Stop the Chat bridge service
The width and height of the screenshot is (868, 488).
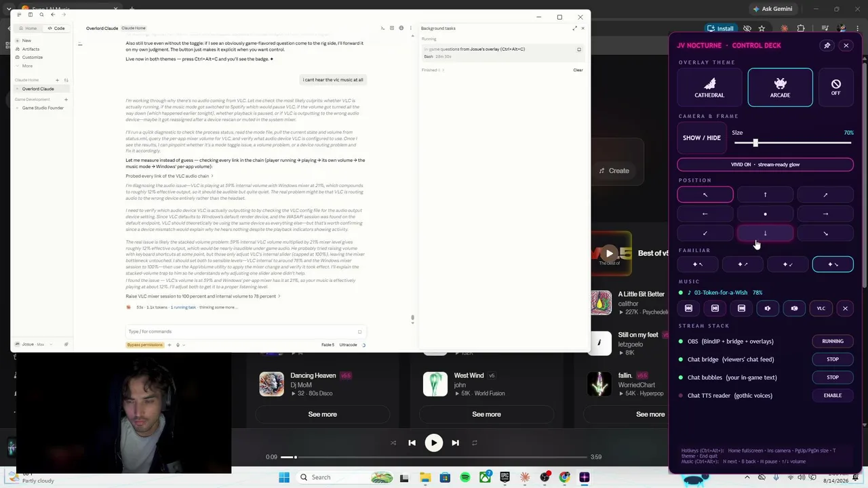[x=833, y=359]
